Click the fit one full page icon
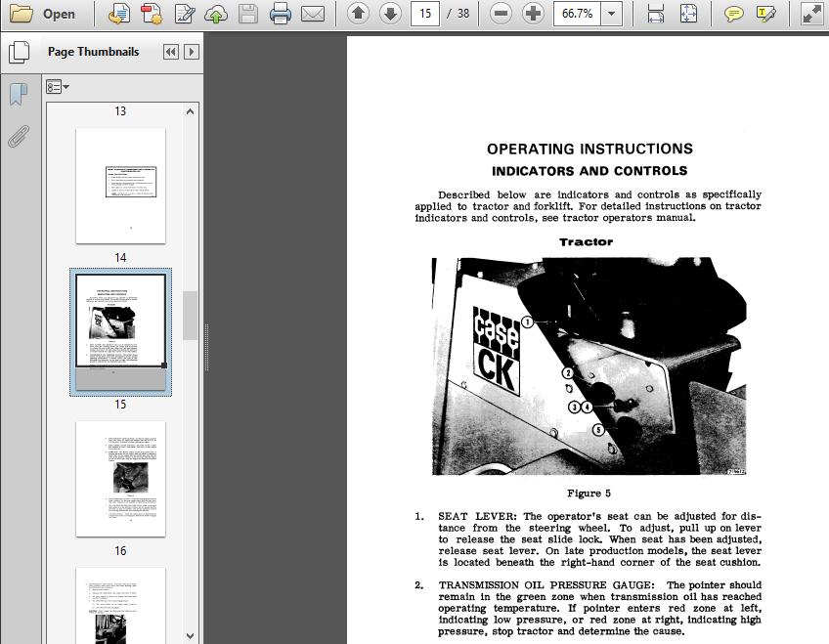Viewport: 829px width, 644px height. coord(688,14)
